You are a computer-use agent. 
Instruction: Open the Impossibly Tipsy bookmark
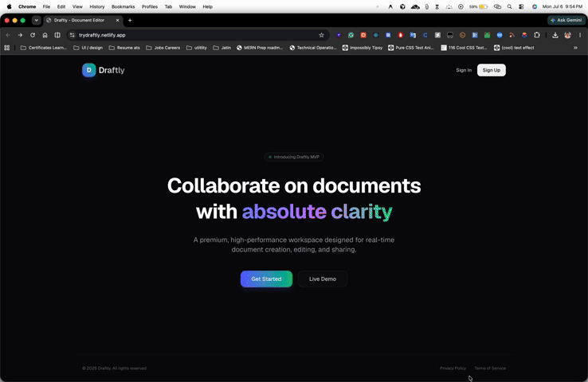click(x=363, y=48)
